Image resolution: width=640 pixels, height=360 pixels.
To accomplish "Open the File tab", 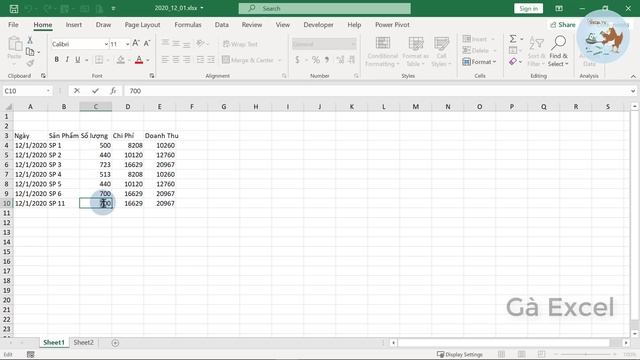I will point(13,25).
